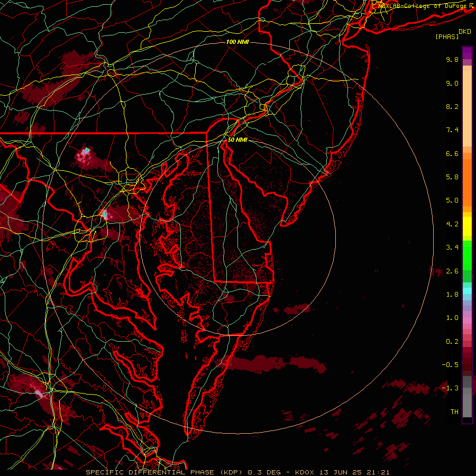
Task: Pick the gray bottom segment of the color bar
Action: 467,402
